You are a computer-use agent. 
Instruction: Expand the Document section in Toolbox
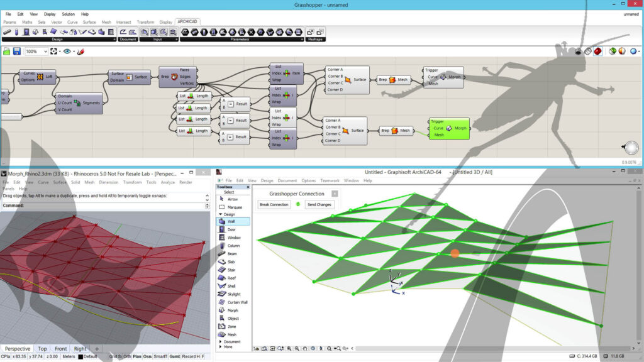click(x=221, y=341)
